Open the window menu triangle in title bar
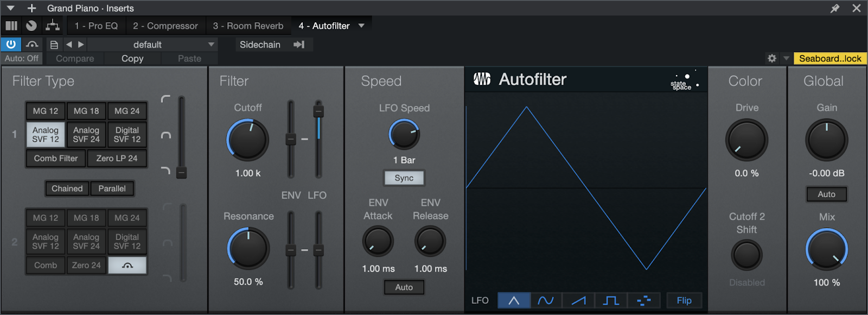868x315 pixels. pos(10,8)
